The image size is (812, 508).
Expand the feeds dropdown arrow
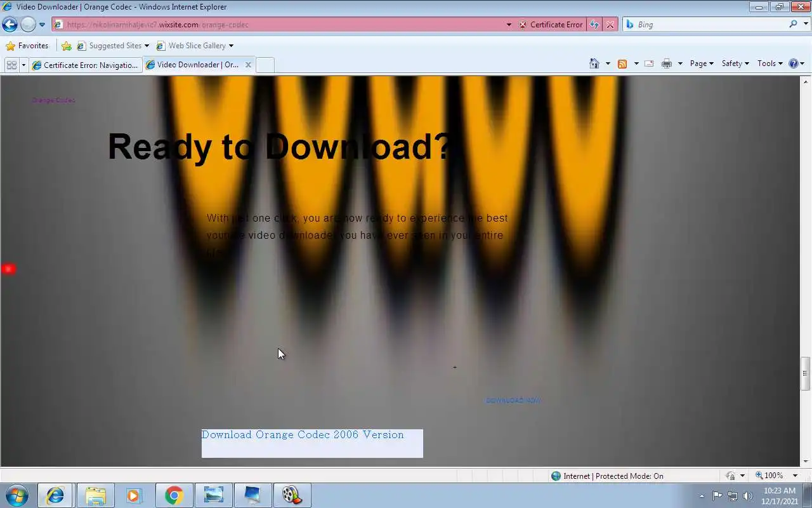636,63
